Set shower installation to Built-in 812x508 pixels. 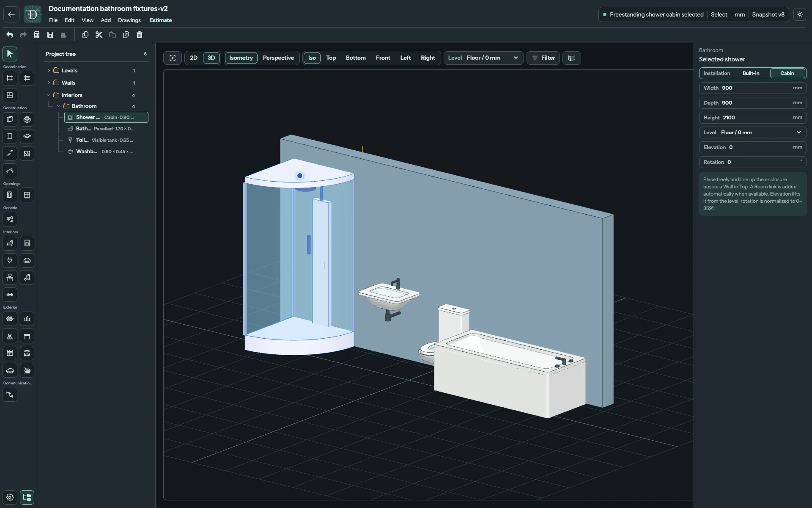751,73
